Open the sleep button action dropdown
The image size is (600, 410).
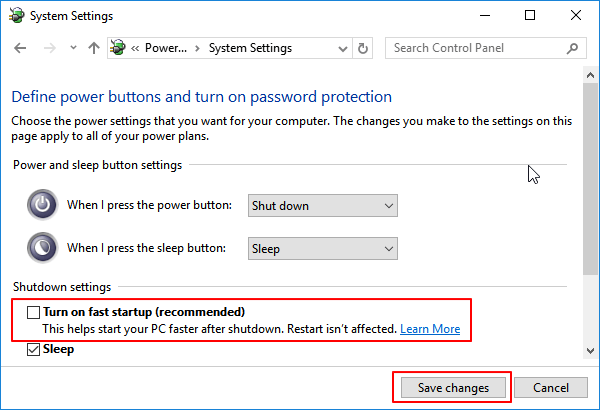[322, 249]
